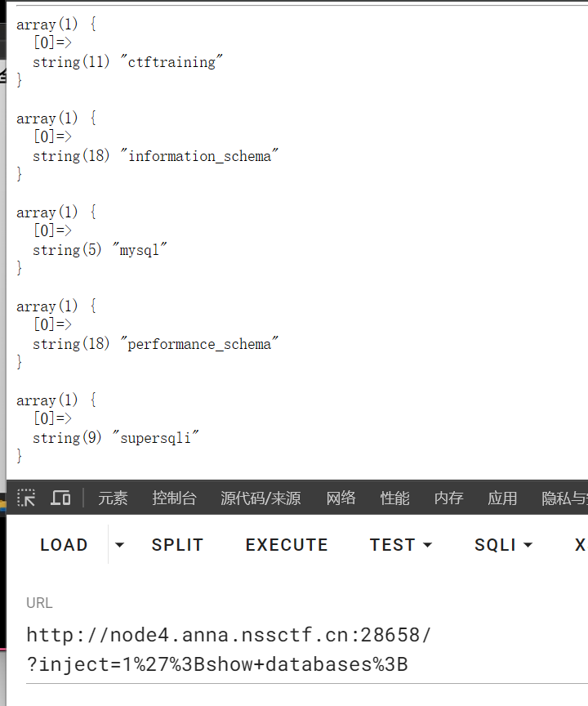Click the LOAD button in HackBar
Screen dimensions: 588x706
[x=64, y=545]
